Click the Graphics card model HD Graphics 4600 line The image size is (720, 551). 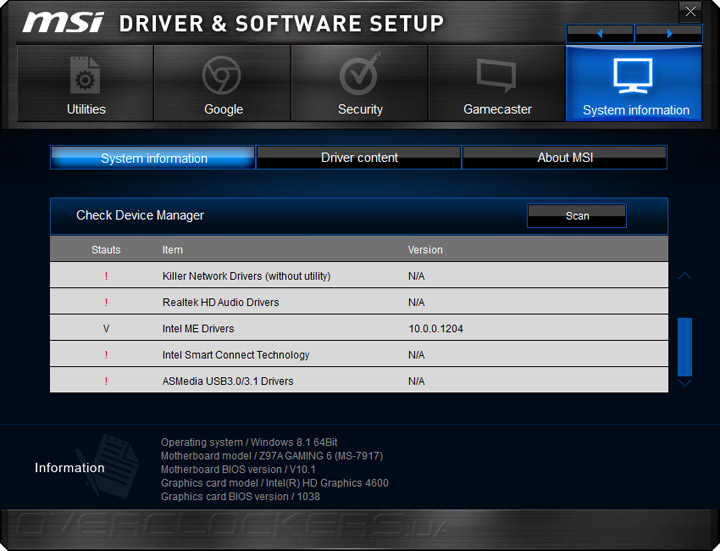coord(275,483)
